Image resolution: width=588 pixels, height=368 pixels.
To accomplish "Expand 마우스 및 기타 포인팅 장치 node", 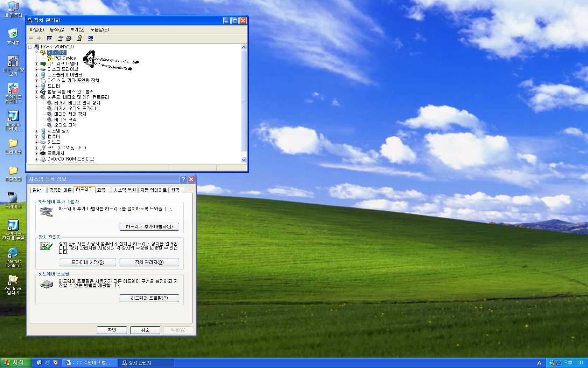I will coord(36,81).
